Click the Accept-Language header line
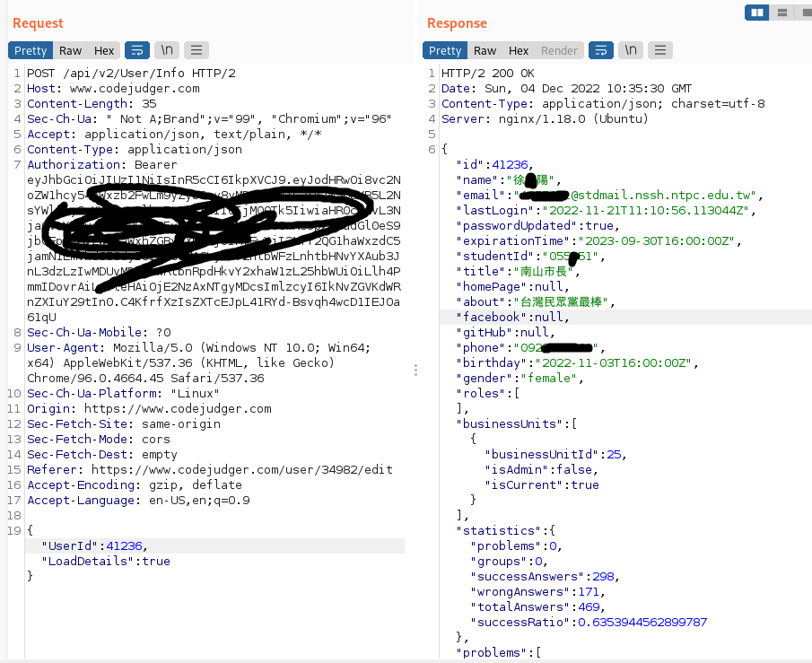The height and width of the screenshot is (663, 812). click(138, 501)
